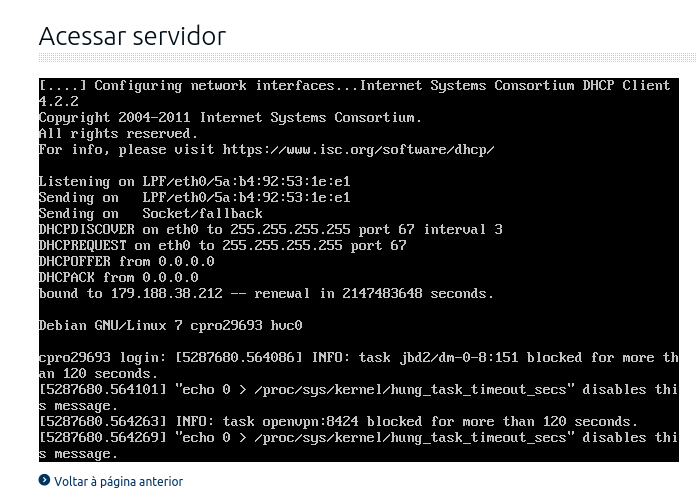Viewport: 697px width, 492px height.
Task: Select the DHCPDISCOVER on eth0 line
Action: 270,229
